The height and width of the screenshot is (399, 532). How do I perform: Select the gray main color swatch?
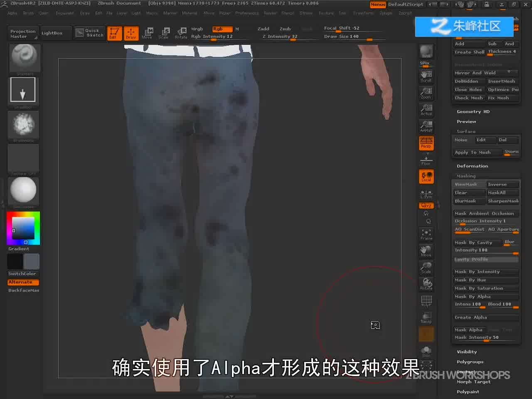pyautogui.click(x=32, y=261)
